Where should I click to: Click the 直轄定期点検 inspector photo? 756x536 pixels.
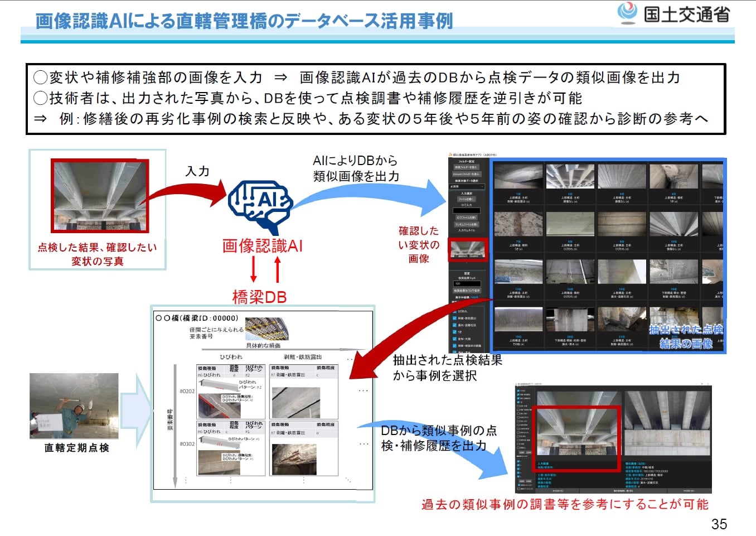[x=74, y=406]
